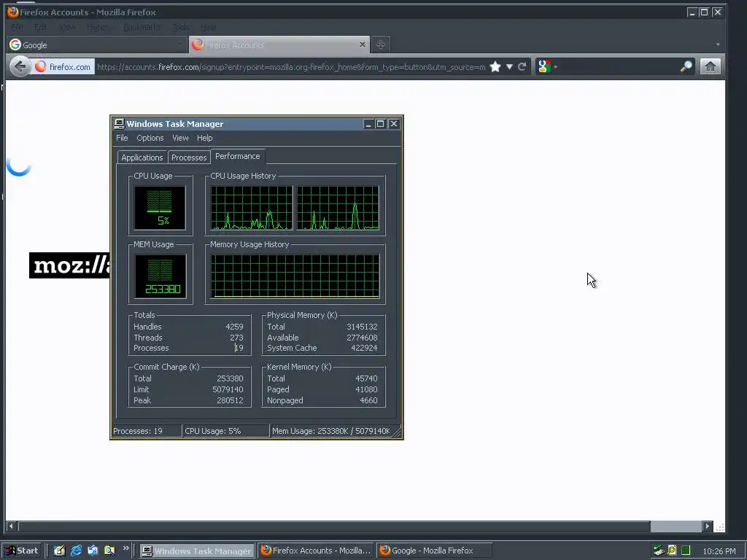
Task: Expand quick launch overflow chevron
Action: (125, 548)
